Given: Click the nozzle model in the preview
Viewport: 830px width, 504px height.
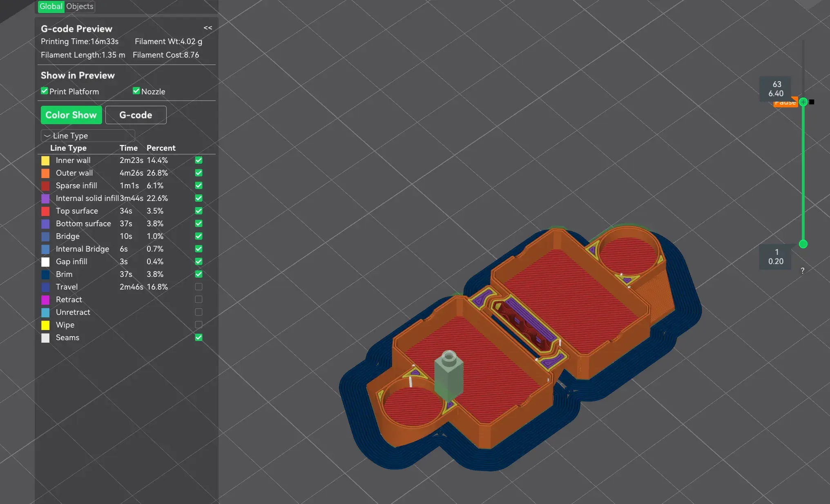Looking at the screenshot, I should [x=448, y=376].
